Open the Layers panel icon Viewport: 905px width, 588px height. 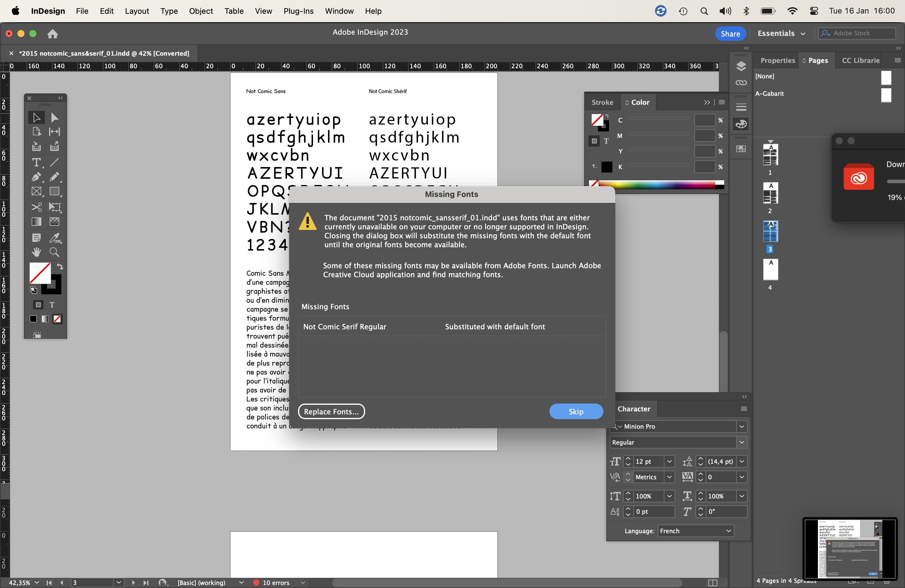[x=741, y=66]
